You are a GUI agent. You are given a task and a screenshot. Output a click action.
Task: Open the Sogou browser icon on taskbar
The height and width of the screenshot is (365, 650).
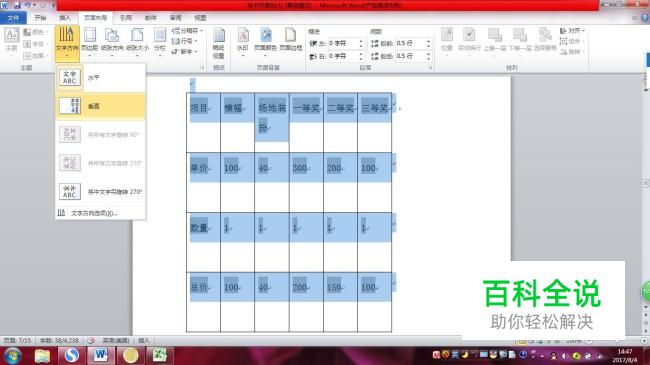point(72,356)
